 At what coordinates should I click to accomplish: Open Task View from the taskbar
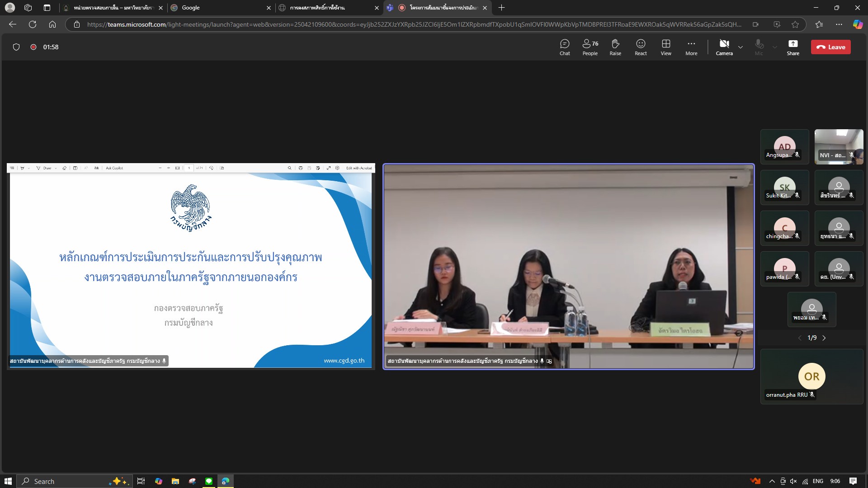(141, 481)
